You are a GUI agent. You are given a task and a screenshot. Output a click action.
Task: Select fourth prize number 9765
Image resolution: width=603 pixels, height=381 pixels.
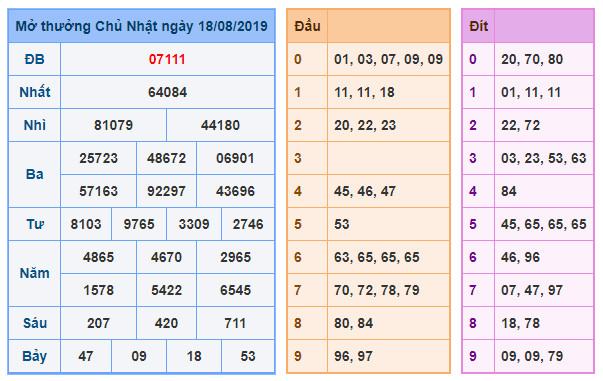(x=139, y=224)
